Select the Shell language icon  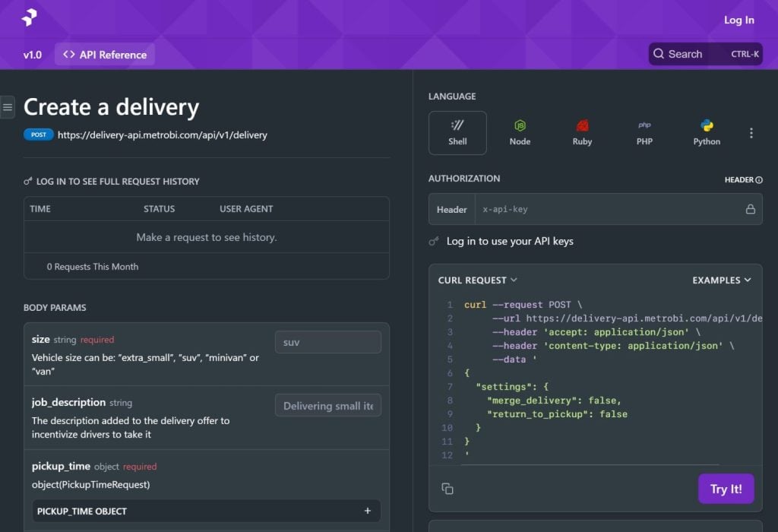[x=457, y=132]
